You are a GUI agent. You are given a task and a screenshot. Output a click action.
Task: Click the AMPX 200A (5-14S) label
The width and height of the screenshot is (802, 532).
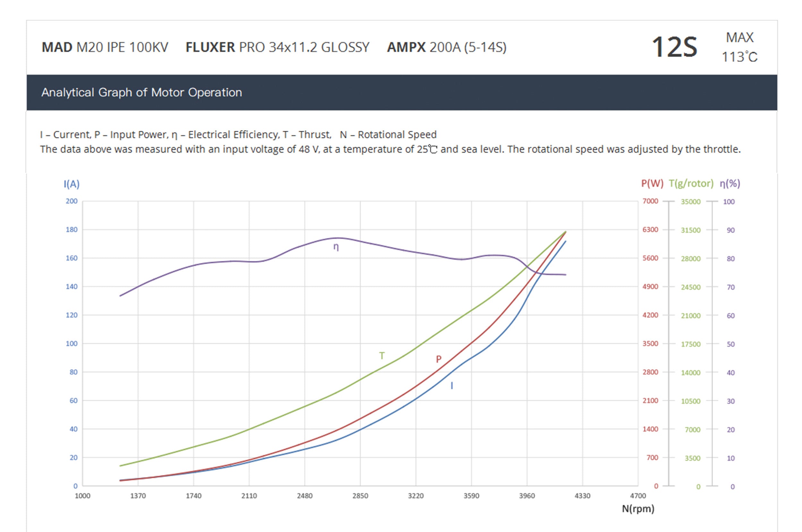(446, 47)
